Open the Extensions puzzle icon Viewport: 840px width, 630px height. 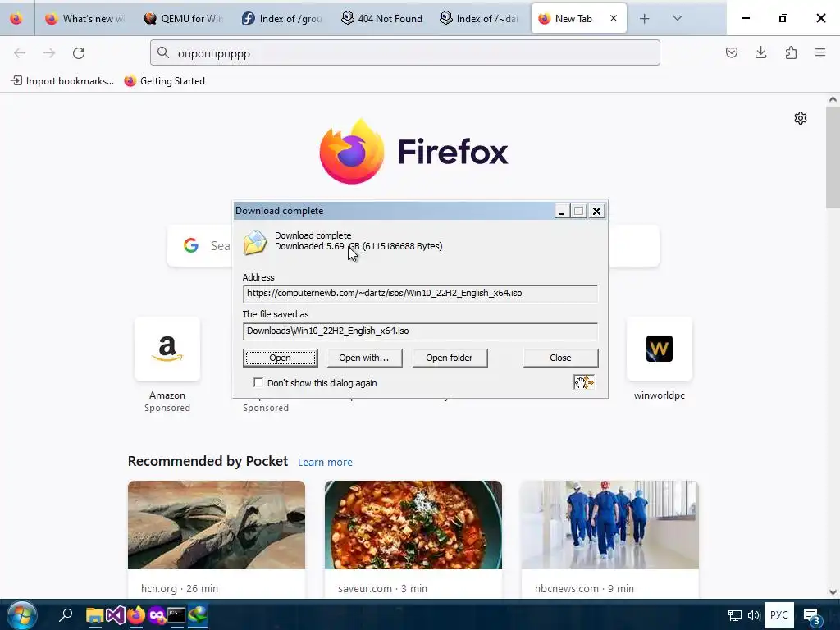[x=791, y=52]
